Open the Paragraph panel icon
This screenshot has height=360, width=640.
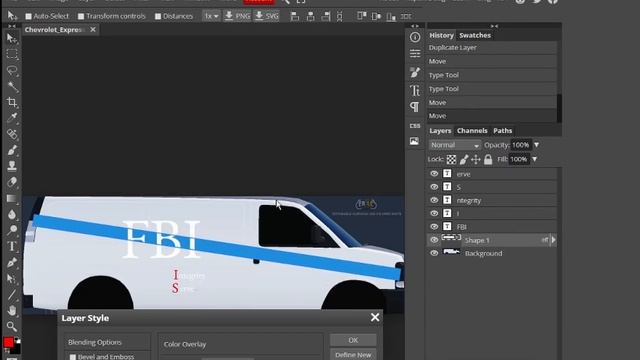pos(415,107)
